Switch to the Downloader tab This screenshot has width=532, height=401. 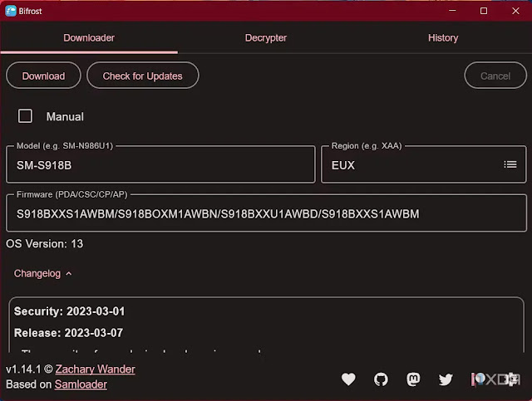pos(89,38)
